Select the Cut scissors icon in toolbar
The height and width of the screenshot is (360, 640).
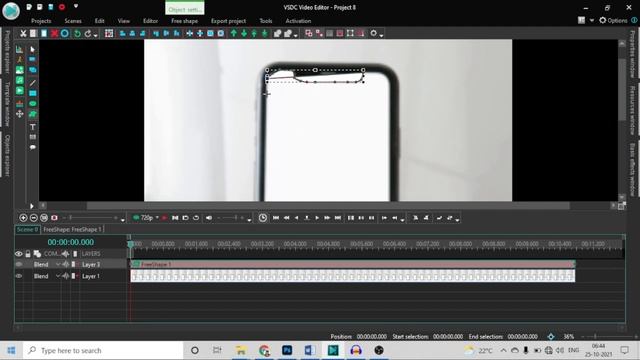[x=23, y=33]
